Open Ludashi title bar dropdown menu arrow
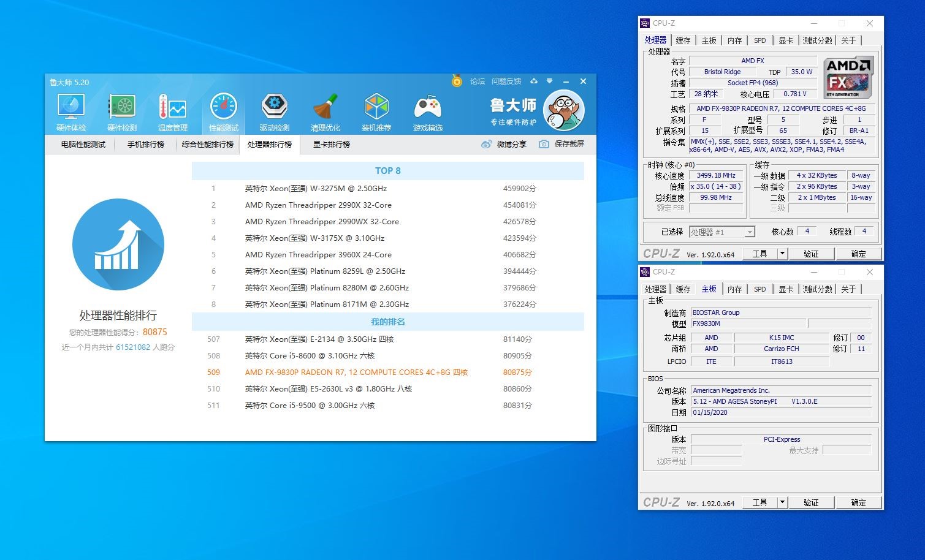Viewport: 925px width, 560px height. click(x=549, y=81)
